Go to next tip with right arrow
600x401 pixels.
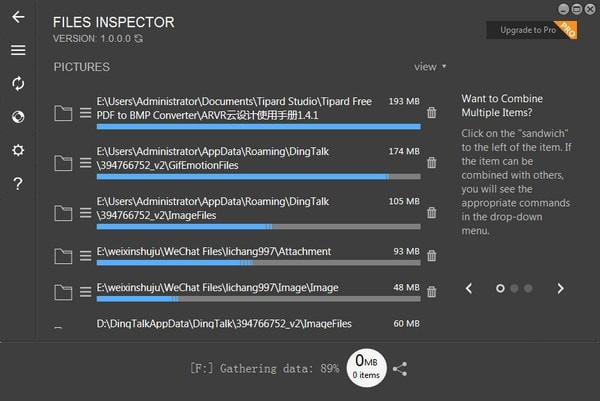click(x=560, y=288)
